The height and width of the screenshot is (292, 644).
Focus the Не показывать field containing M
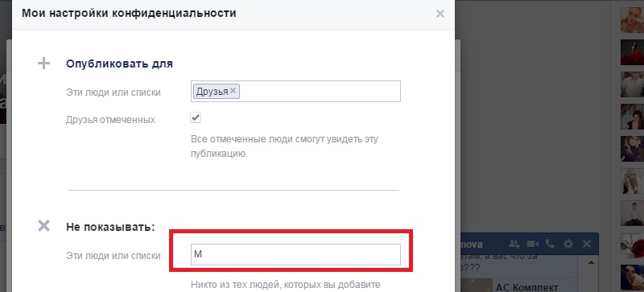[295, 254]
